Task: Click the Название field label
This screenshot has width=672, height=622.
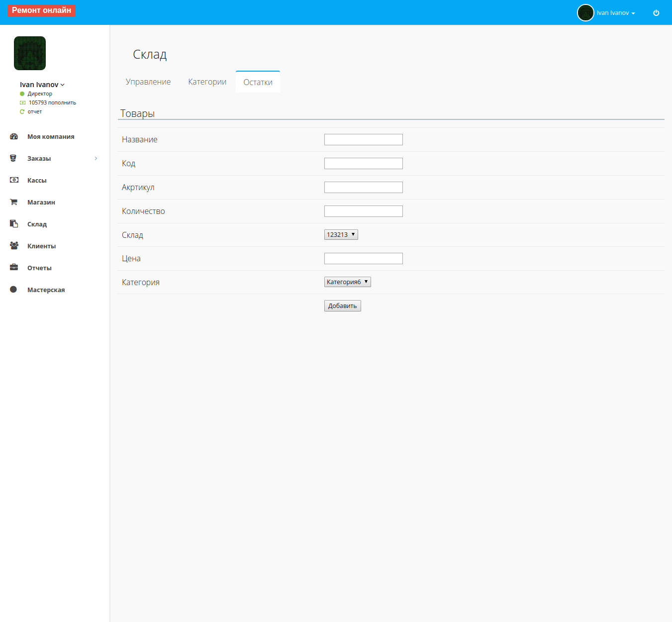Action: (x=140, y=140)
